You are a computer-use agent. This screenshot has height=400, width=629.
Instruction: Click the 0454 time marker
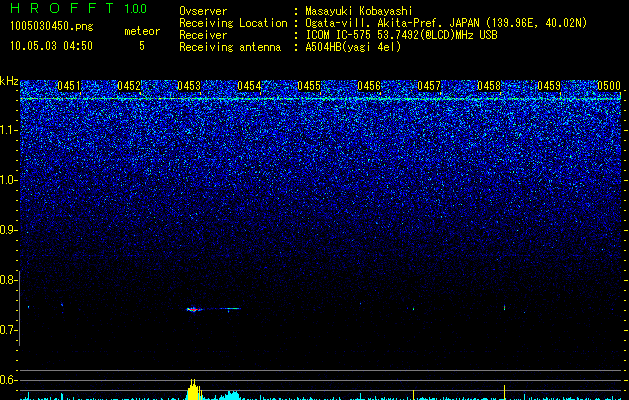pos(249,86)
